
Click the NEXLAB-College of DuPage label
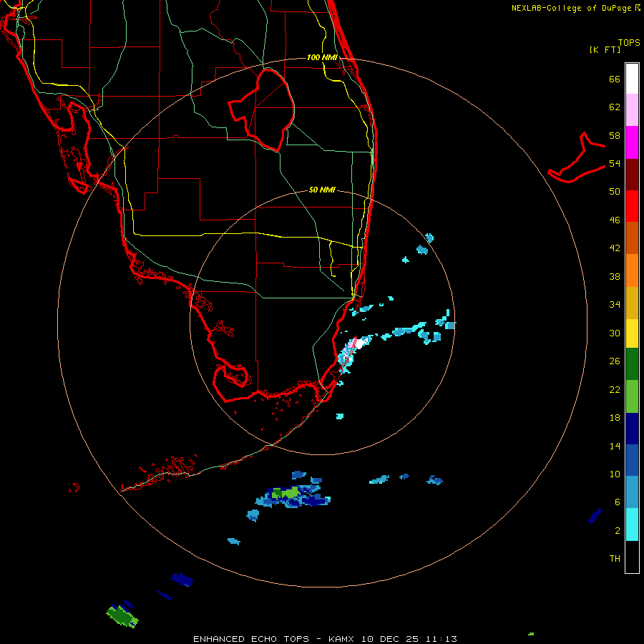(575, 8)
